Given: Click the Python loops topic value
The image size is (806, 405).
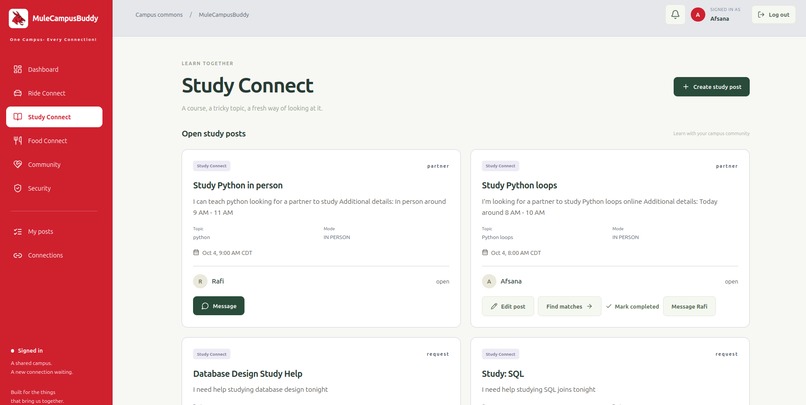Looking at the screenshot, I should click(497, 237).
